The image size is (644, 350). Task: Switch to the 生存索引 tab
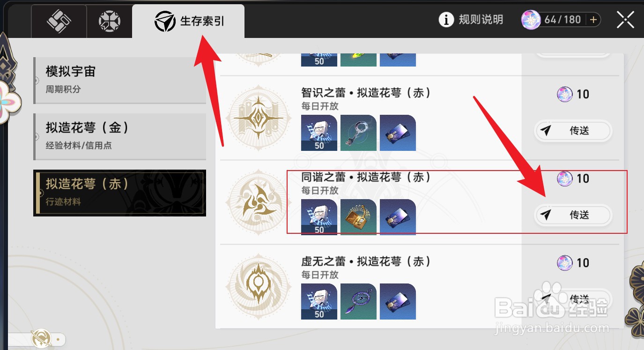pos(188,21)
